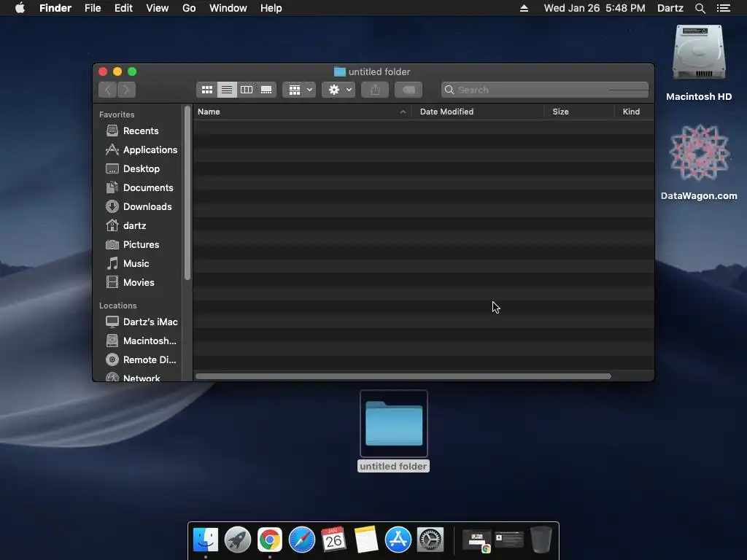Open the View menu
This screenshot has height=560, width=747.
point(158,8)
